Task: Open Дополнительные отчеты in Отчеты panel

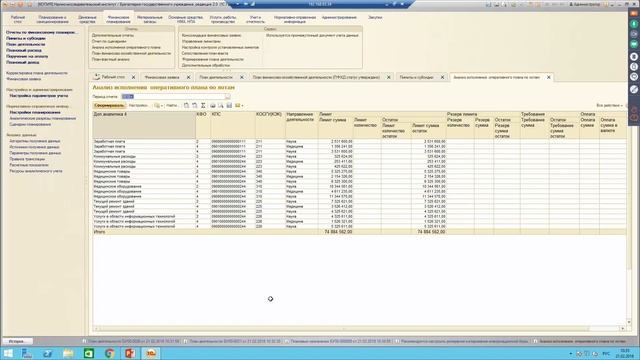Action: (x=113, y=36)
